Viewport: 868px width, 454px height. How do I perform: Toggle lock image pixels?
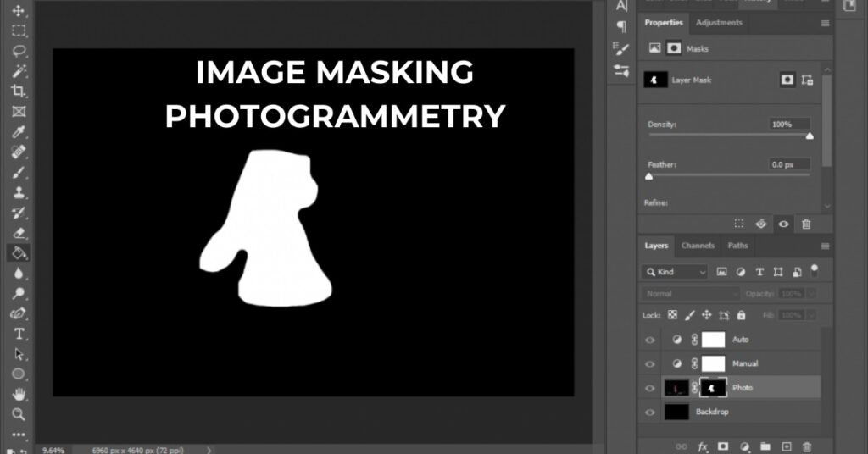coord(689,315)
